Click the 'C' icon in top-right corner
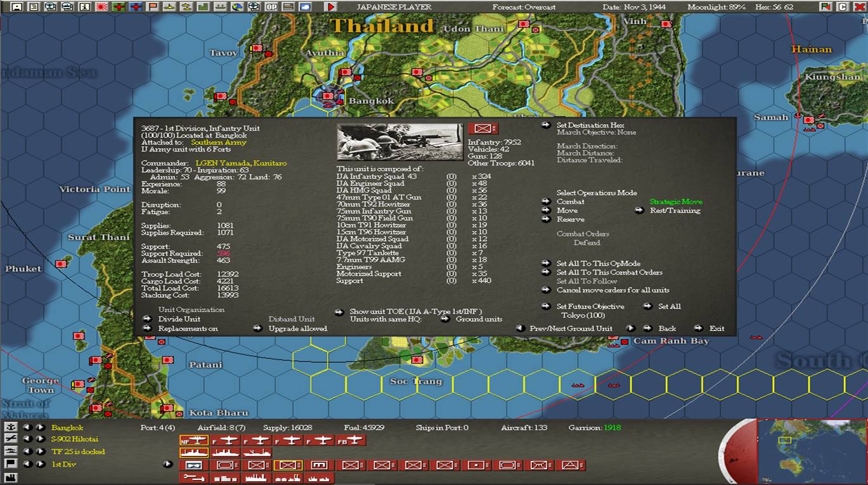The height and width of the screenshot is (485, 868). [842, 7]
